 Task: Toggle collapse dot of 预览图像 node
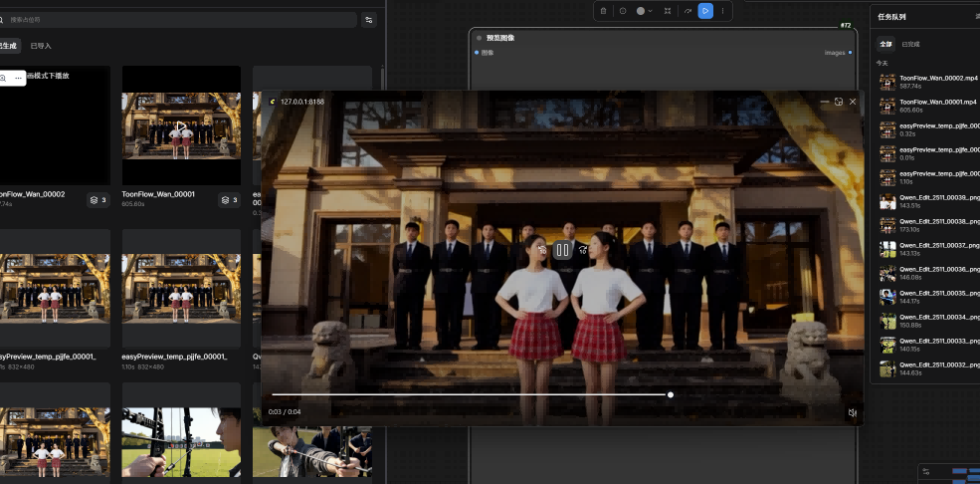(x=479, y=38)
